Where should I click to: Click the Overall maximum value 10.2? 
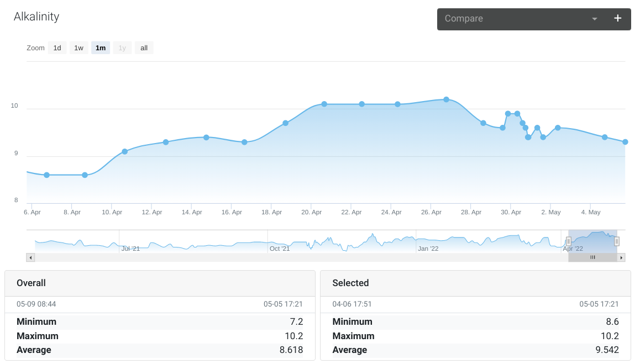tap(294, 336)
